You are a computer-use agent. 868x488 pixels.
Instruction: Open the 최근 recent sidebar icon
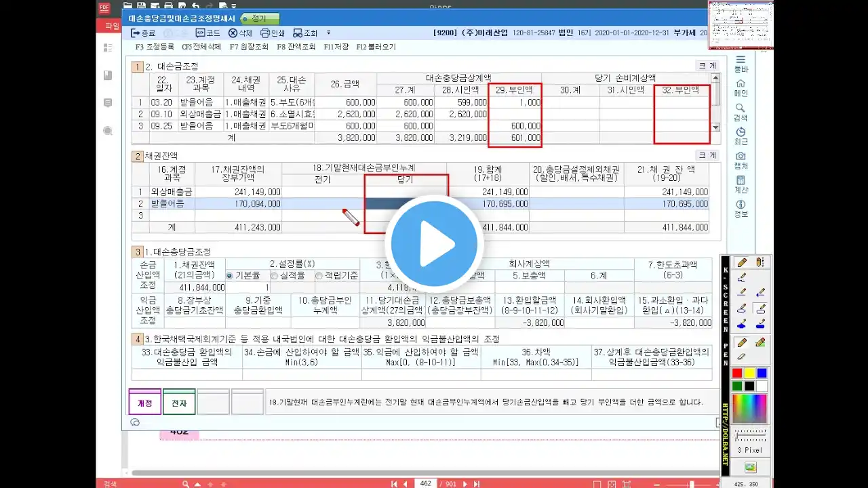(x=741, y=136)
